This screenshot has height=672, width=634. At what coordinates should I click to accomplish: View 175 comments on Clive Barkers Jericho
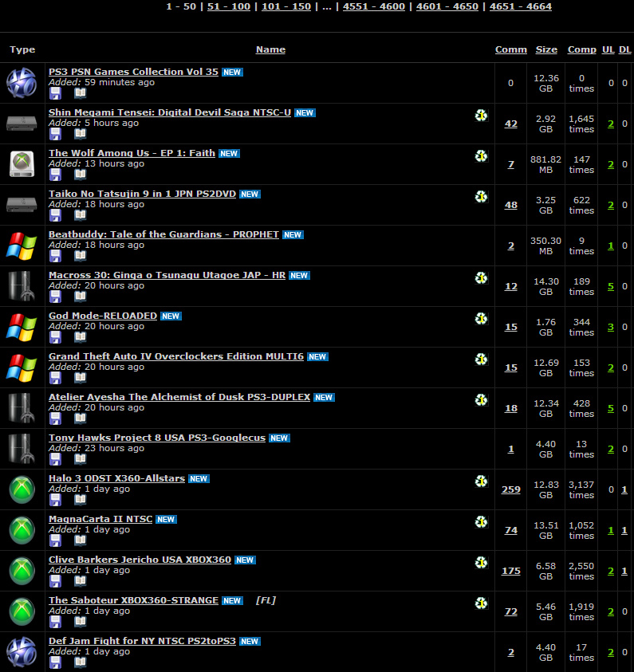tap(511, 571)
